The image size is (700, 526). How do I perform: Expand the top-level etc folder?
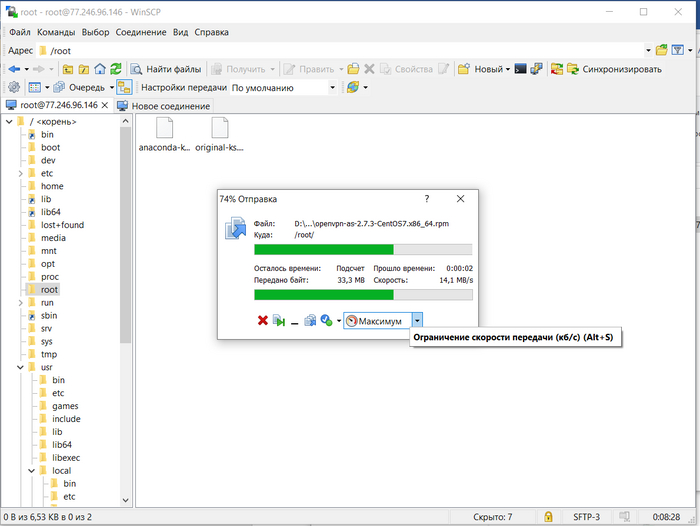coord(21,173)
